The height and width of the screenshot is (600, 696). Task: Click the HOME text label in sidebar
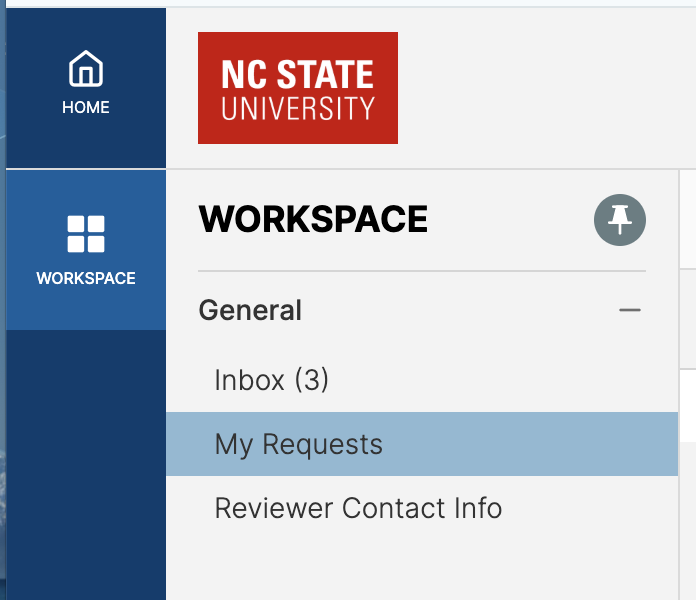pos(86,107)
